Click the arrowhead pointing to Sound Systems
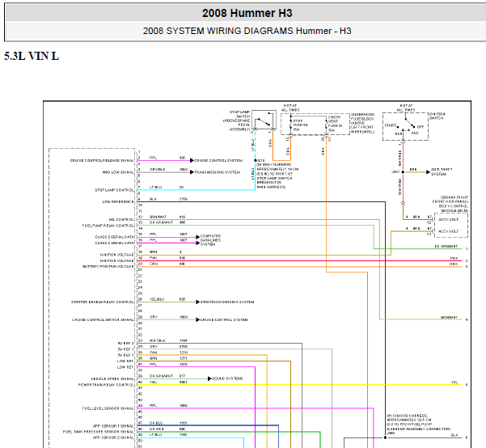The height and width of the screenshot is (448, 486). (x=209, y=378)
